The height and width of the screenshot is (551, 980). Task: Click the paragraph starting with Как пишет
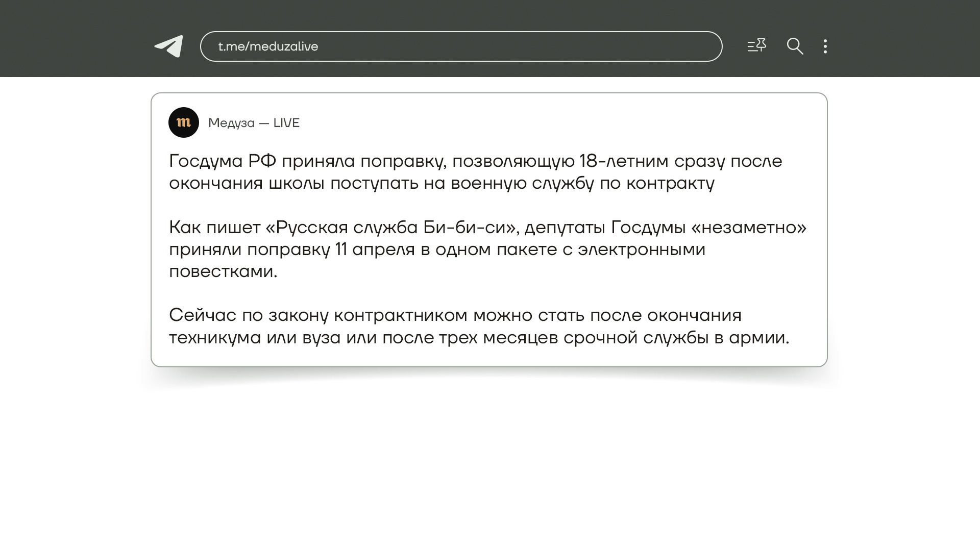pos(487,249)
